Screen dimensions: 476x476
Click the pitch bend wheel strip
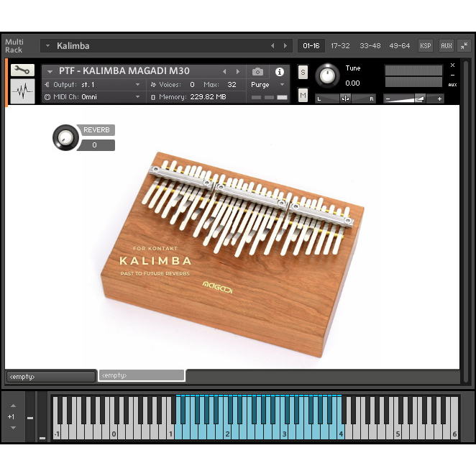(30, 416)
